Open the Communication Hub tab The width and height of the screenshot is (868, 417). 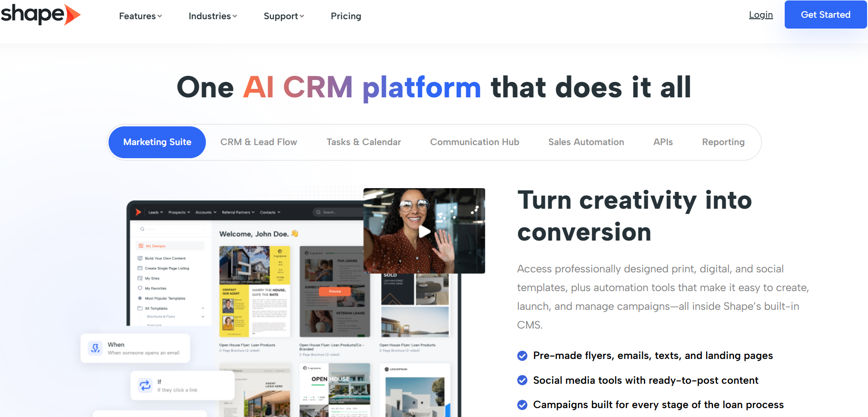(x=474, y=142)
